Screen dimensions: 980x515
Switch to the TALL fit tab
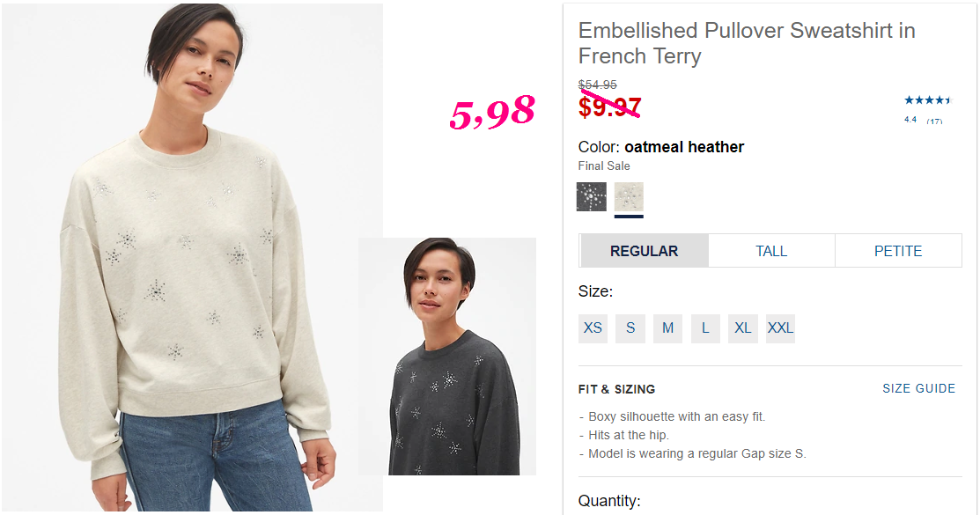(x=771, y=251)
